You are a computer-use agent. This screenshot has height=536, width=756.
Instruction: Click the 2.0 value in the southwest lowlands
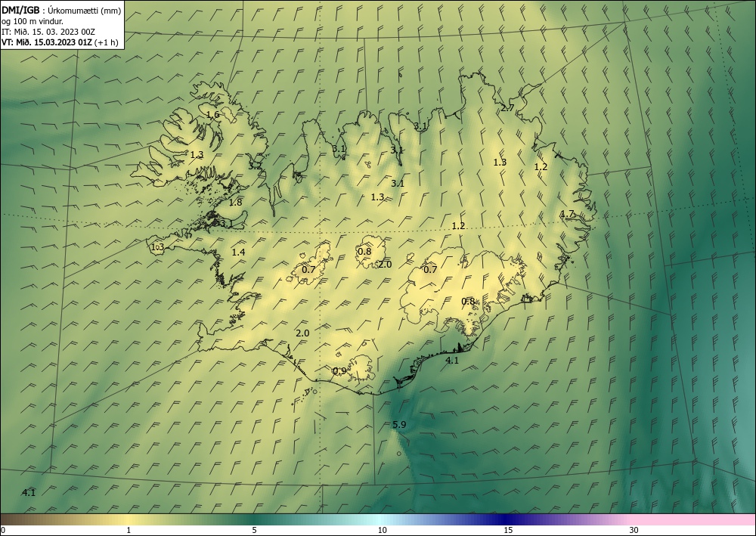click(302, 333)
